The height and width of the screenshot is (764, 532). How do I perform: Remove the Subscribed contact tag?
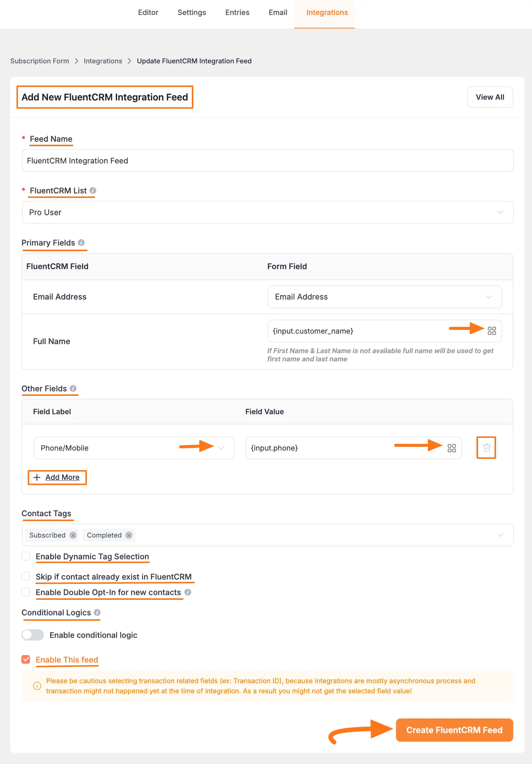click(73, 535)
